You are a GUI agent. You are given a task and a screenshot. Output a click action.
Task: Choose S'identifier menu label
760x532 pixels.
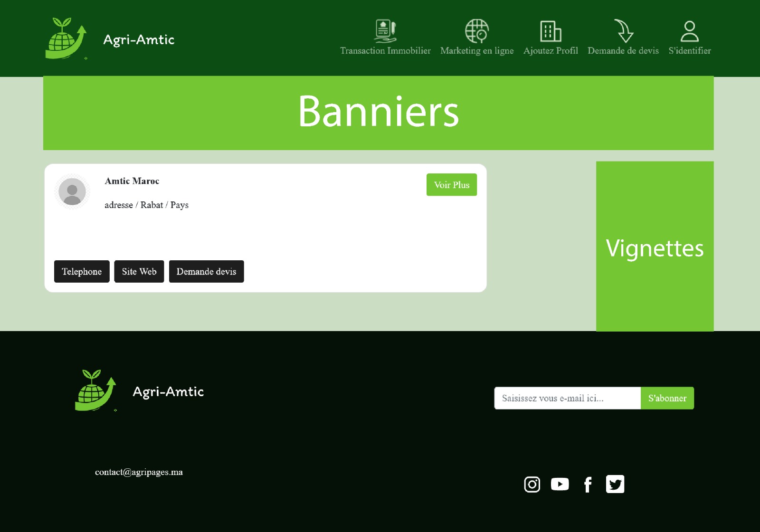click(690, 51)
